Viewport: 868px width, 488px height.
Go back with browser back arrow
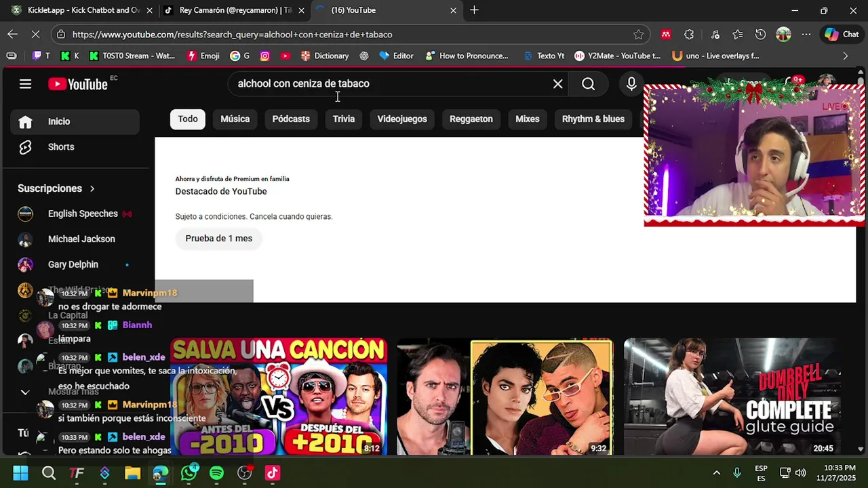[13, 34]
